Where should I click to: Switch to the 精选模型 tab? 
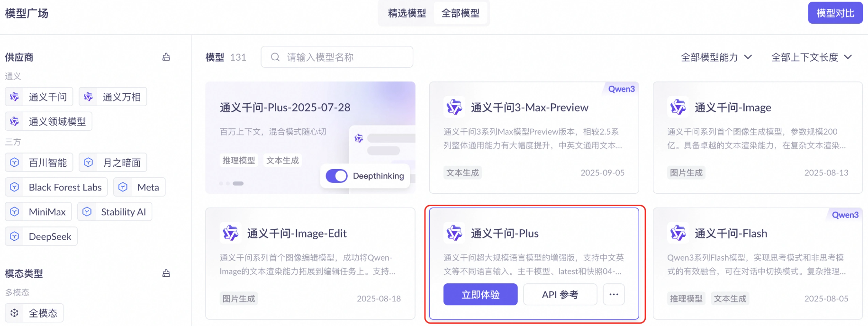tap(407, 13)
